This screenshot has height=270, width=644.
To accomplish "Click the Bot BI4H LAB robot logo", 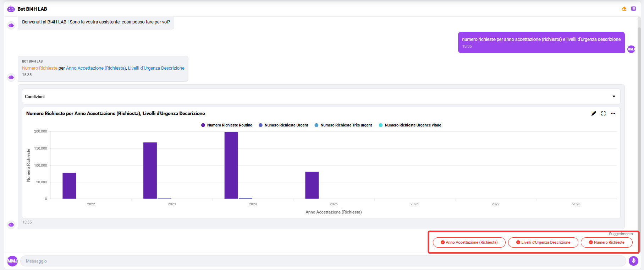I will pos(11,9).
